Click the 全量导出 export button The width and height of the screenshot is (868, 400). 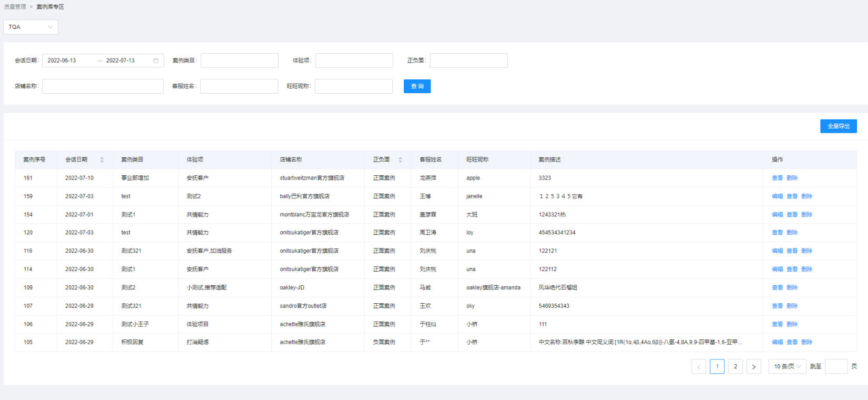(839, 126)
